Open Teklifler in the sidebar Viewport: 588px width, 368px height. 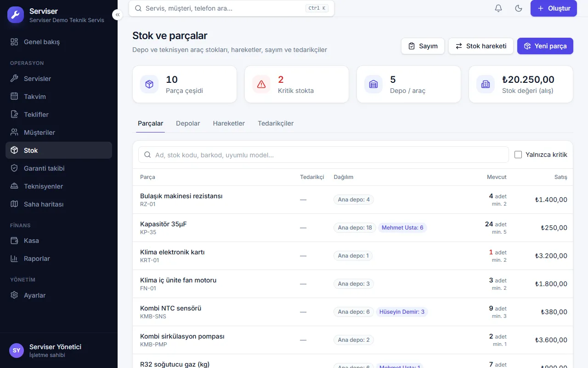(59, 115)
